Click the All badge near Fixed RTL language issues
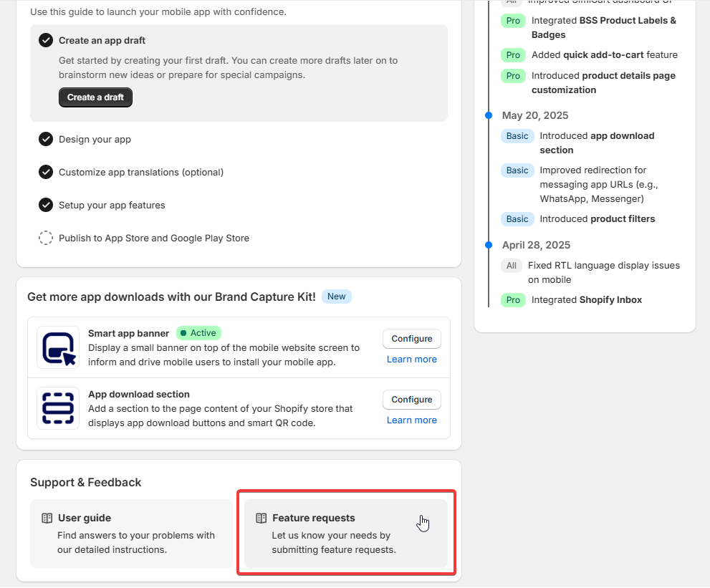The width and height of the screenshot is (710, 588). pos(512,265)
